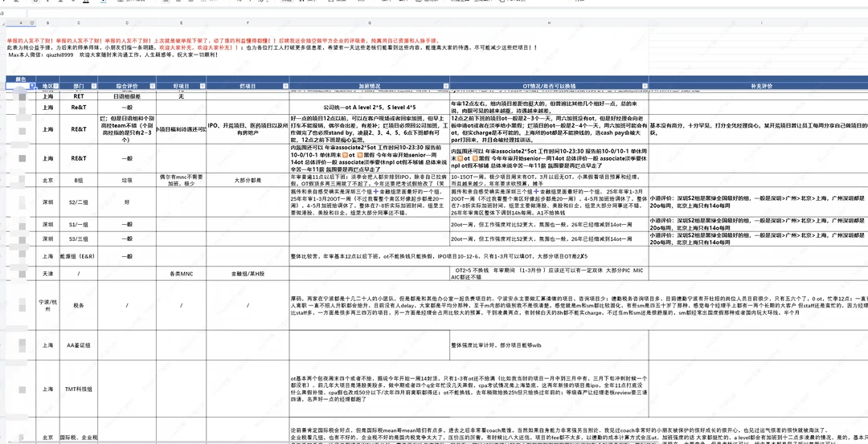Image resolution: width=868 pixels, height=444 pixels.
Task: Open the 部门 column filter dropdown
Action: click(93, 86)
